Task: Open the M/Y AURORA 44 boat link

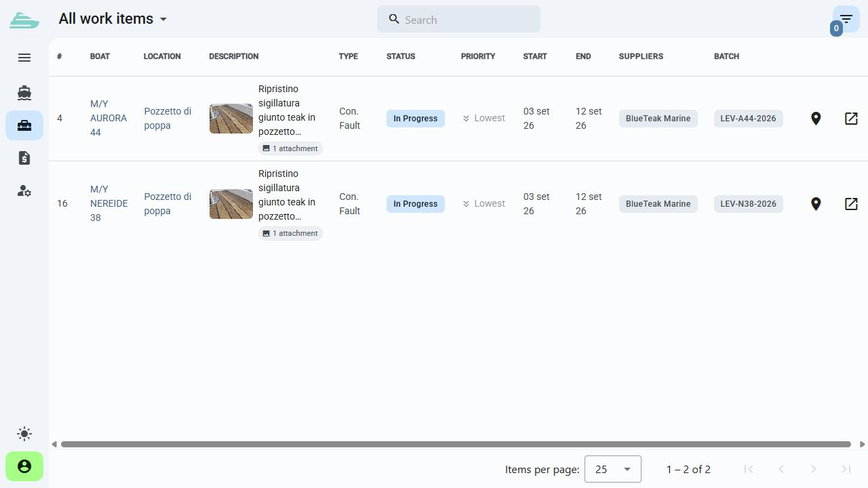Action: coord(108,118)
